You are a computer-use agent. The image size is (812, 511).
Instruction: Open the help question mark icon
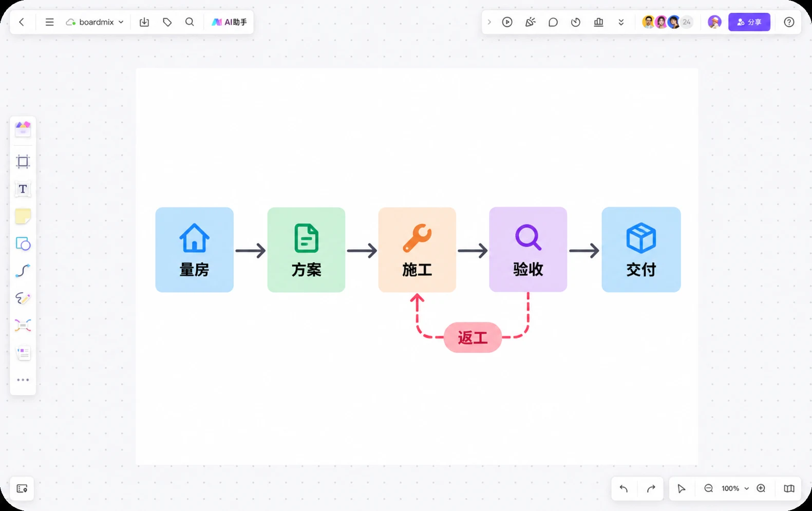789,22
